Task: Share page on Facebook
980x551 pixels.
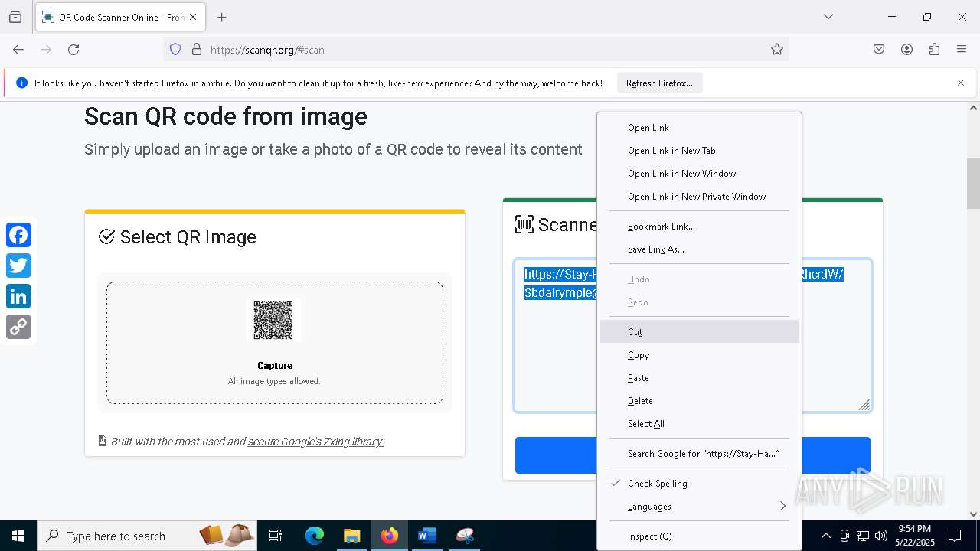Action: point(18,235)
